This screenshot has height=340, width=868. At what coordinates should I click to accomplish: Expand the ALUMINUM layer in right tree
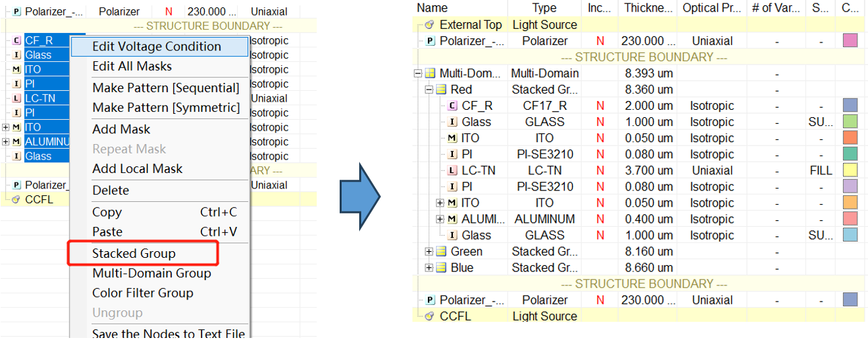click(440, 219)
